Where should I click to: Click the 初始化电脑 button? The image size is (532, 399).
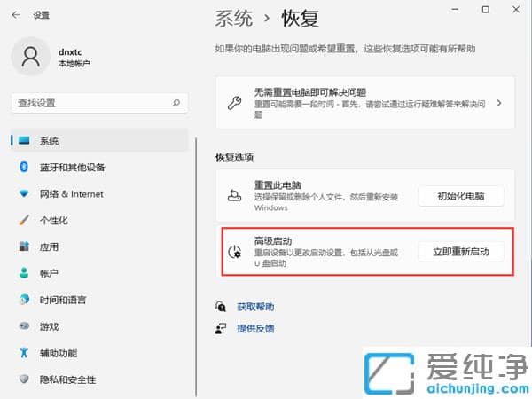pyautogui.click(x=461, y=196)
